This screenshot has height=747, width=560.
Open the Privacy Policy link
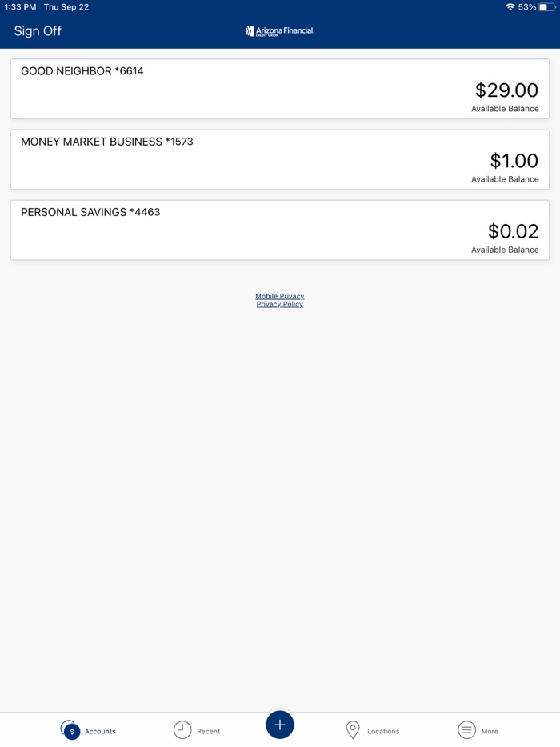point(279,304)
